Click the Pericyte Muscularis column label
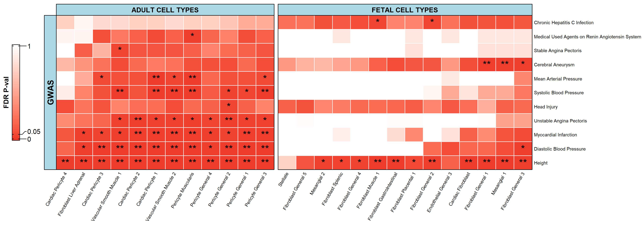 coord(182,191)
